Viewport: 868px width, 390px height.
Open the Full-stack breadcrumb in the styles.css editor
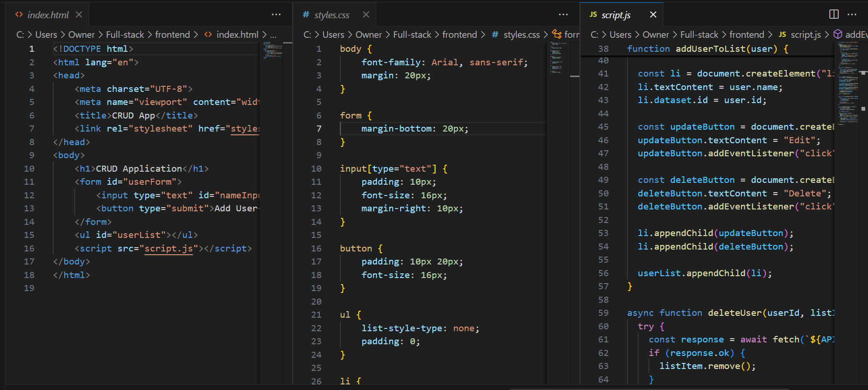pyautogui.click(x=412, y=35)
